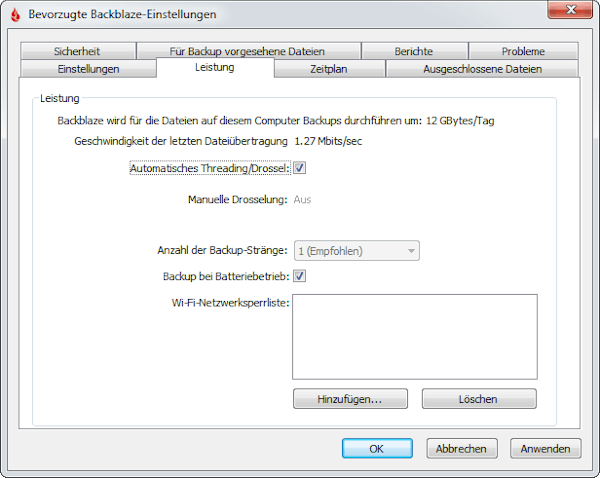Image resolution: width=600 pixels, height=478 pixels.
Task: Click the Hinzufügen... button
Action: pos(351,399)
